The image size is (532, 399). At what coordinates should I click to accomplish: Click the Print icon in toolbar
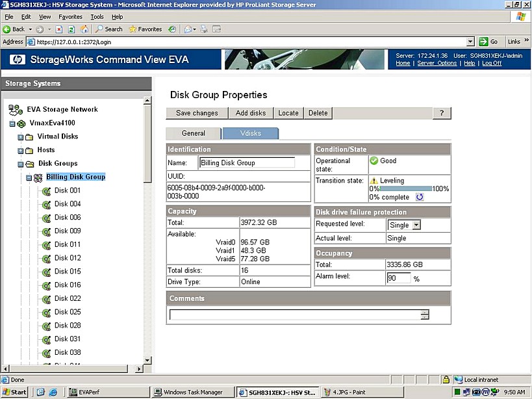[x=204, y=29]
